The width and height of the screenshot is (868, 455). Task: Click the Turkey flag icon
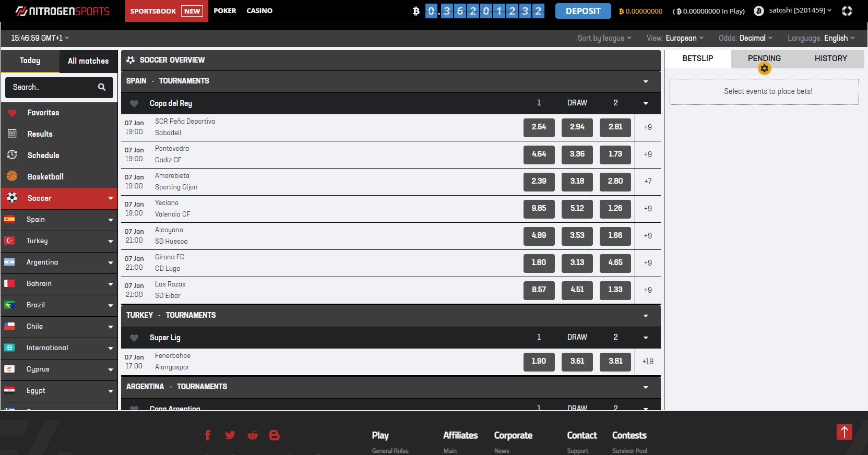[x=9, y=241]
